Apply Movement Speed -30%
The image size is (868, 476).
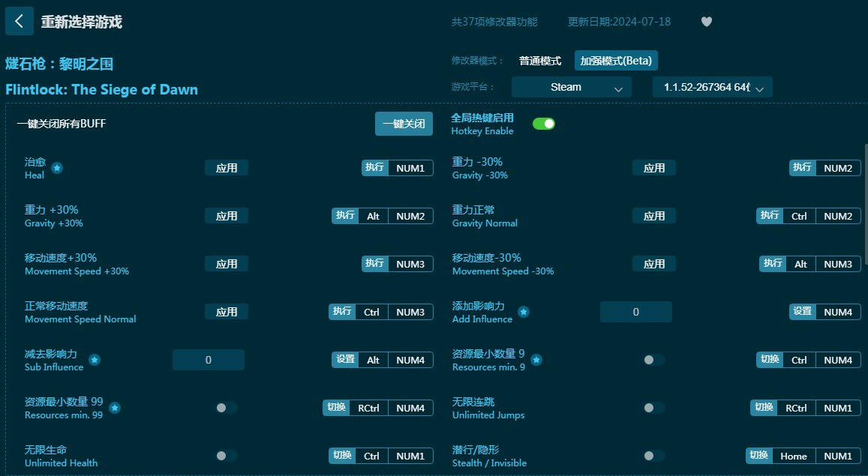(x=653, y=265)
